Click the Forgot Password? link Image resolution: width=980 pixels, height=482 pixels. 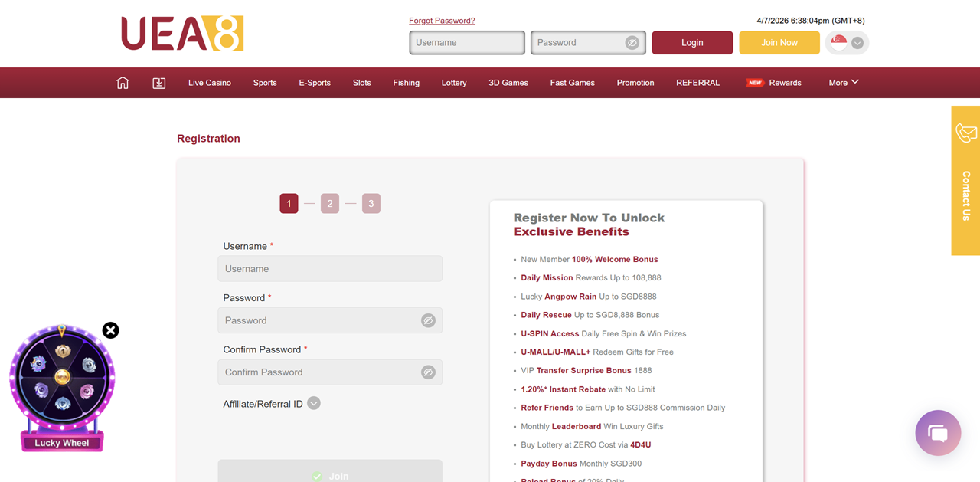pos(442,21)
